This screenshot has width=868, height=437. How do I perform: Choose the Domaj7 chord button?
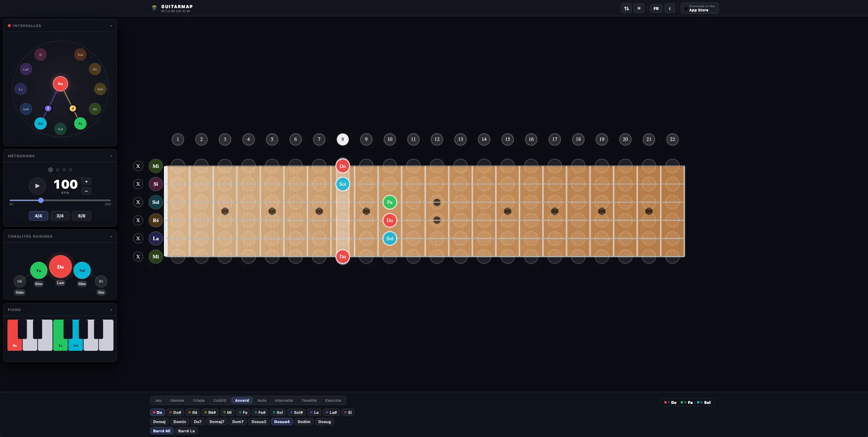point(217,422)
